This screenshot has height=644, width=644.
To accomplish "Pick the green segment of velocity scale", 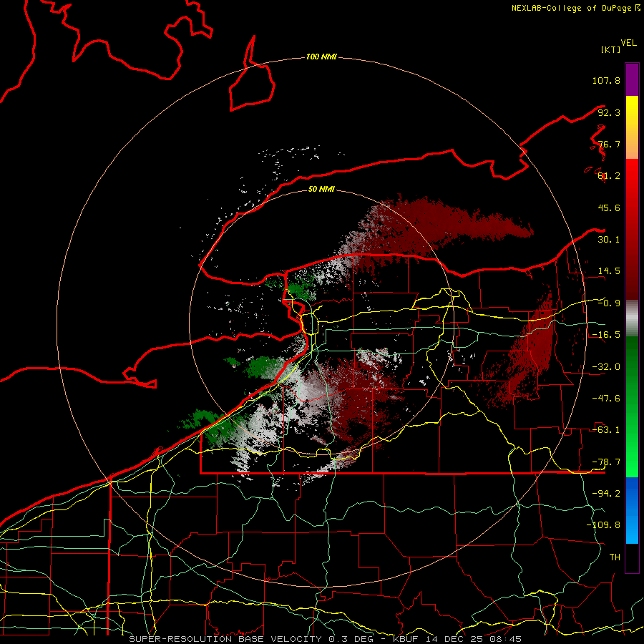I will 632,406.
